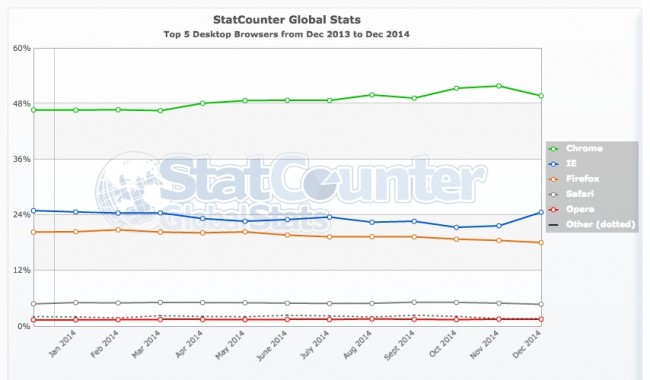
Task: Click the Chrome legend marker icon
Action: (x=553, y=148)
